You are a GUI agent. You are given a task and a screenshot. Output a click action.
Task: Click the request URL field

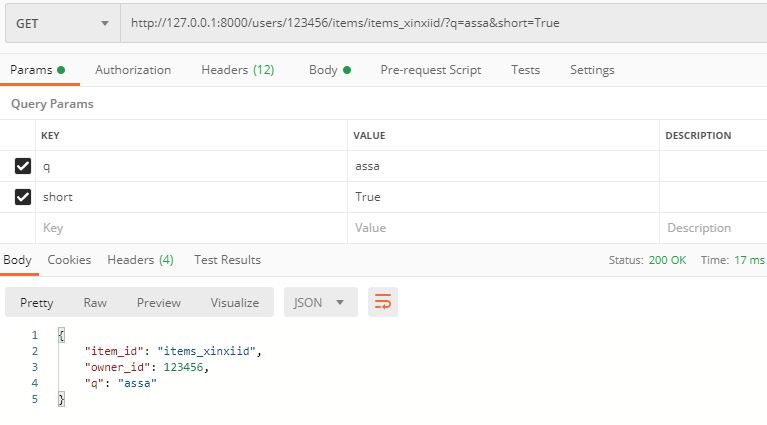pyautogui.click(x=440, y=23)
